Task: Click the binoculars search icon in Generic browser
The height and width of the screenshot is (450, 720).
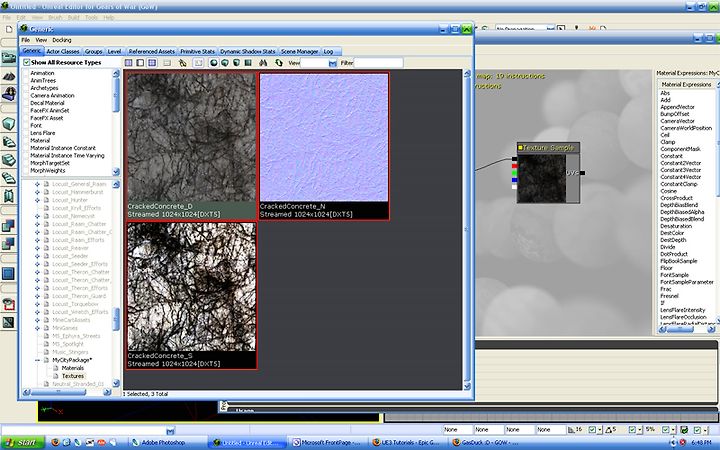Action: click(x=263, y=63)
